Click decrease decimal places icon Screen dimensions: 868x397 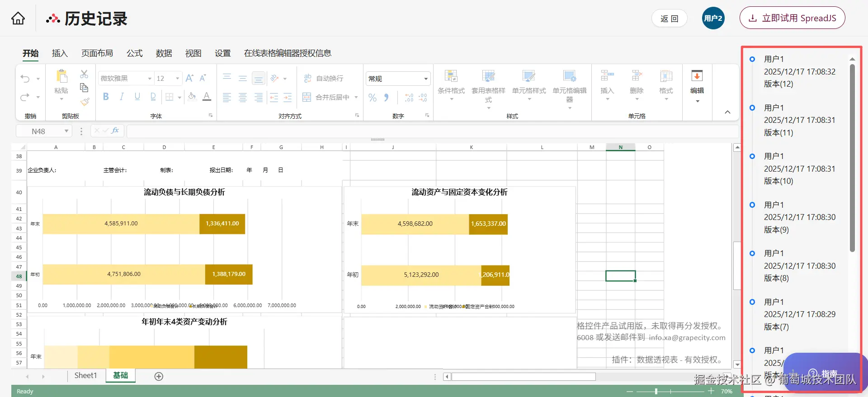(x=423, y=98)
